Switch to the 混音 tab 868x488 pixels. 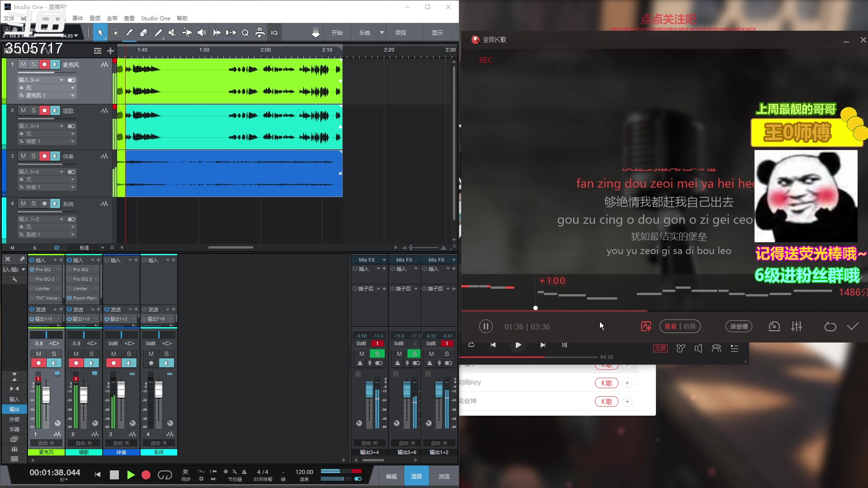(416, 476)
